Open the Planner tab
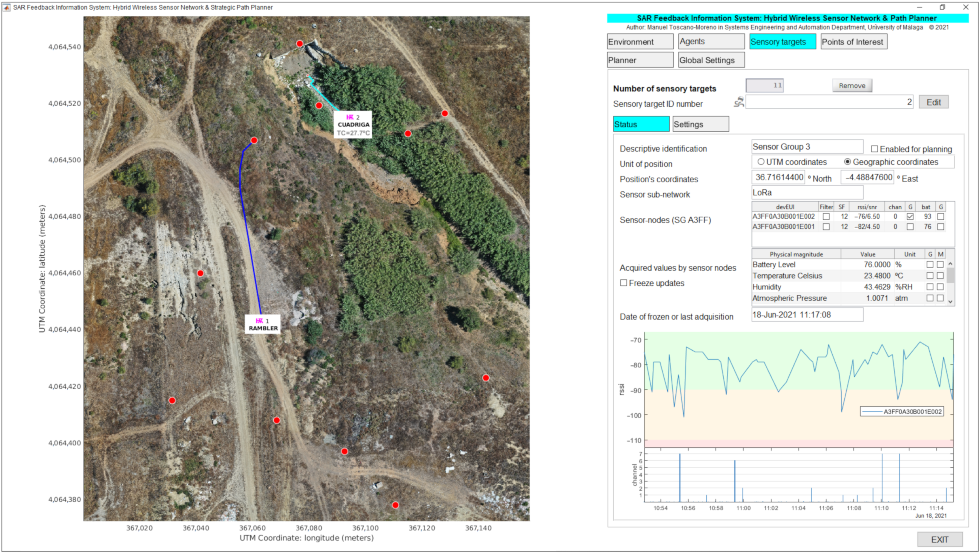This screenshot has width=980, height=554. coord(640,60)
